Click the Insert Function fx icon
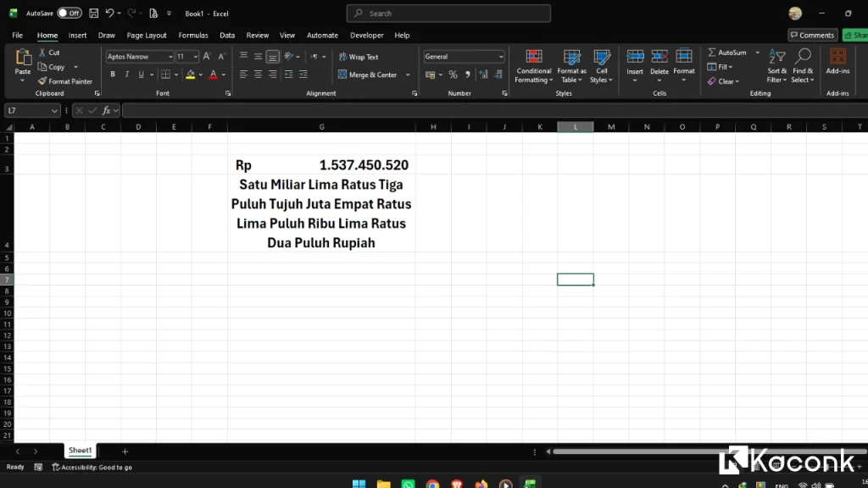This screenshot has width=868, height=488. 106,111
